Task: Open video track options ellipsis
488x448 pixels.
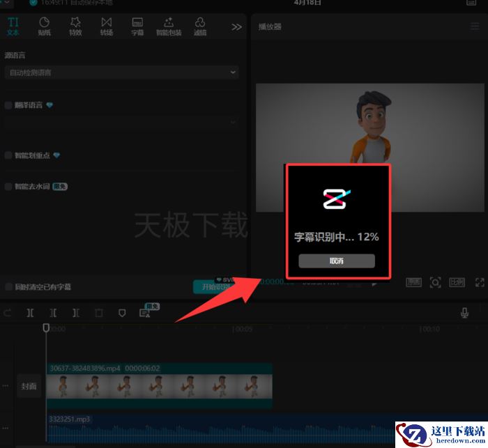Action: tap(6, 386)
